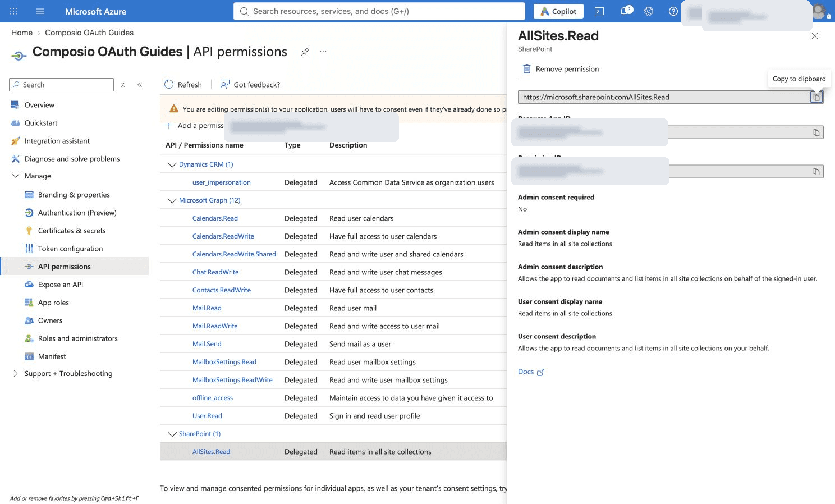
Task: Go to Home breadcrumb
Action: 22,33
